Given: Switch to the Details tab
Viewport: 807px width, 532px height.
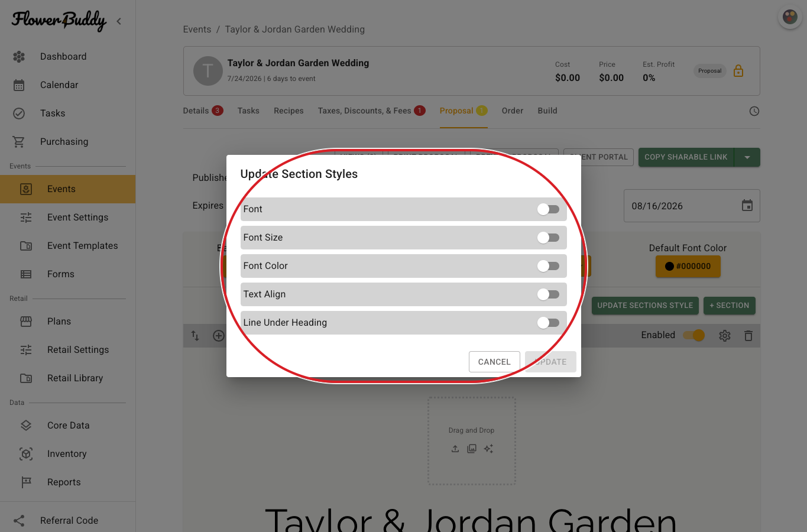Looking at the screenshot, I should click(203, 111).
